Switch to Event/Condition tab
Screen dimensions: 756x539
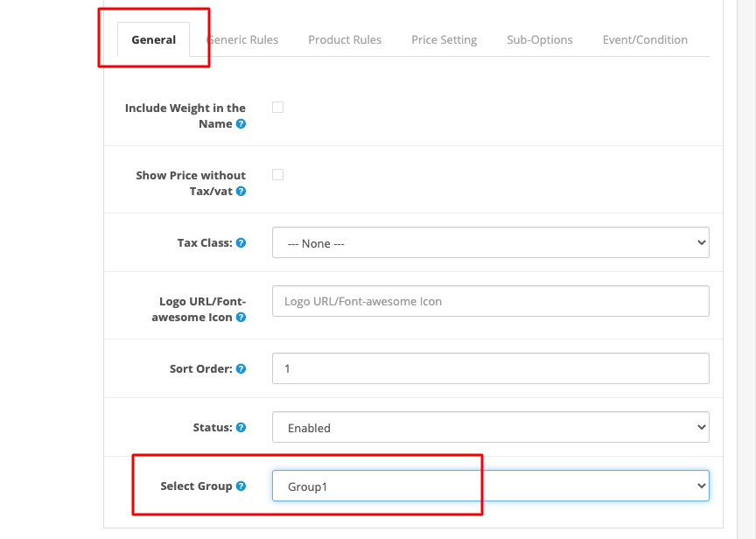tap(645, 39)
